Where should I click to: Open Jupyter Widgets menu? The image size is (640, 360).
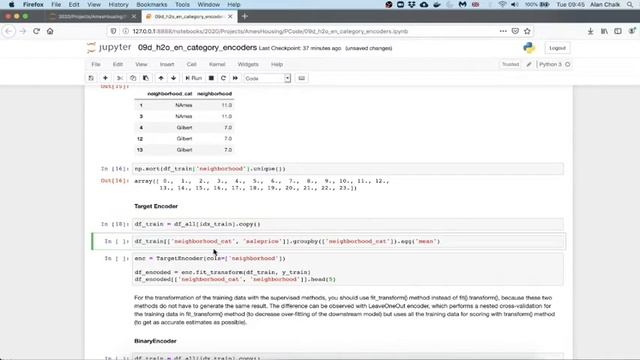[x=248, y=64]
